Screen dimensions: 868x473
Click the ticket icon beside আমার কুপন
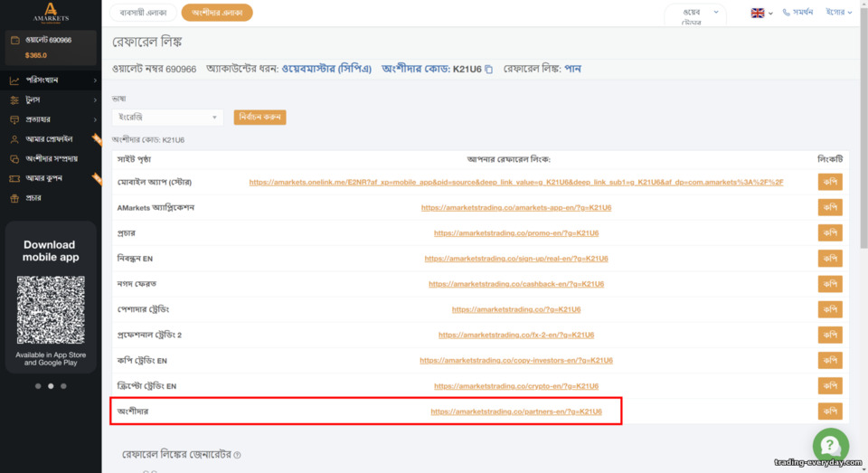[14, 178]
